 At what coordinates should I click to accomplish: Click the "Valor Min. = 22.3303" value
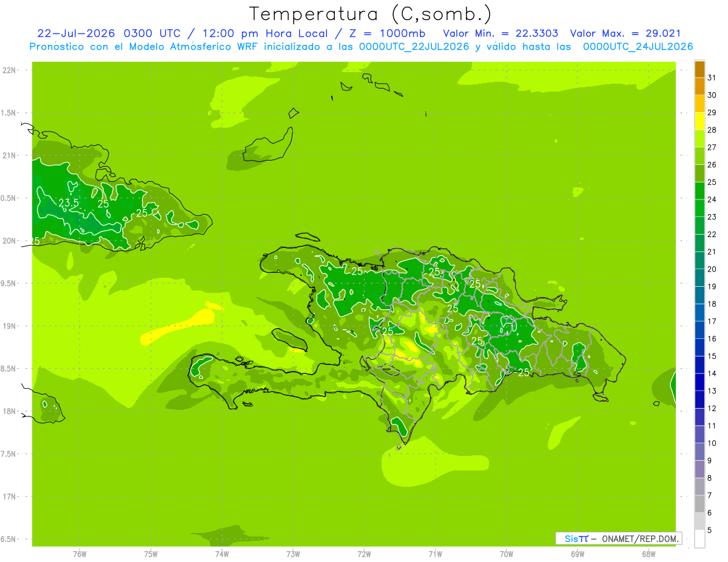500,33
